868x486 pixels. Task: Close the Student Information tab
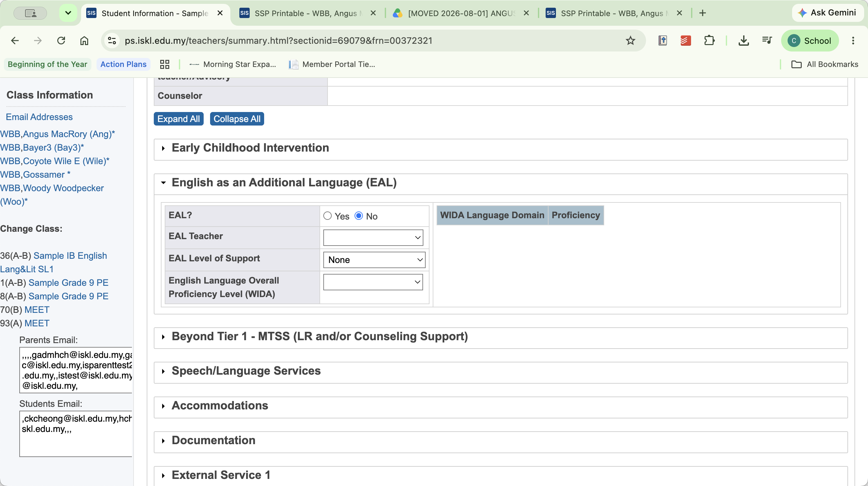click(x=220, y=13)
